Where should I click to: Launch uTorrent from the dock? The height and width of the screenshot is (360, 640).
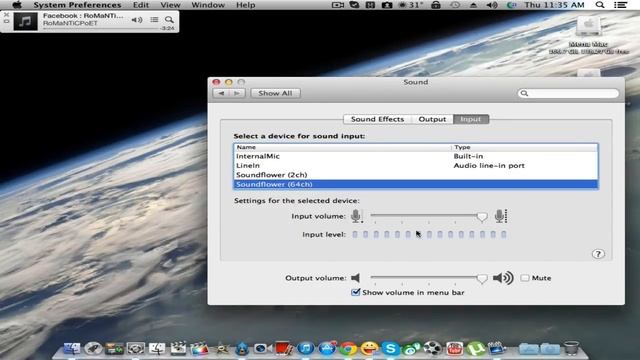pyautogui.click(x=476, y=348)
